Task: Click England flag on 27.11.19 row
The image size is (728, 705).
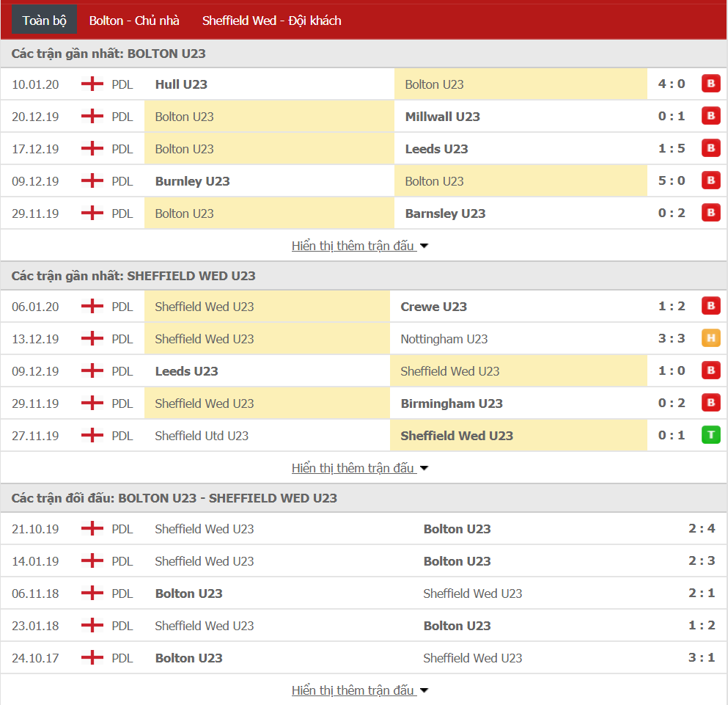Action: (x=92, y=435)
